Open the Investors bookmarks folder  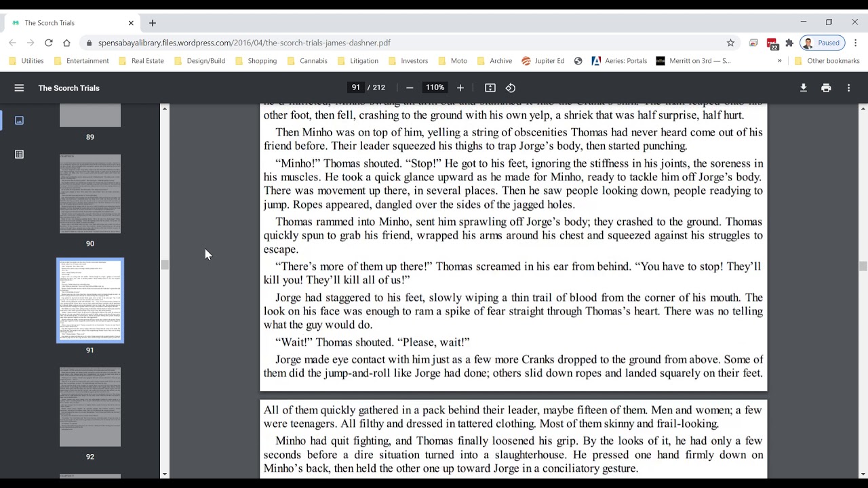[408, 61]
